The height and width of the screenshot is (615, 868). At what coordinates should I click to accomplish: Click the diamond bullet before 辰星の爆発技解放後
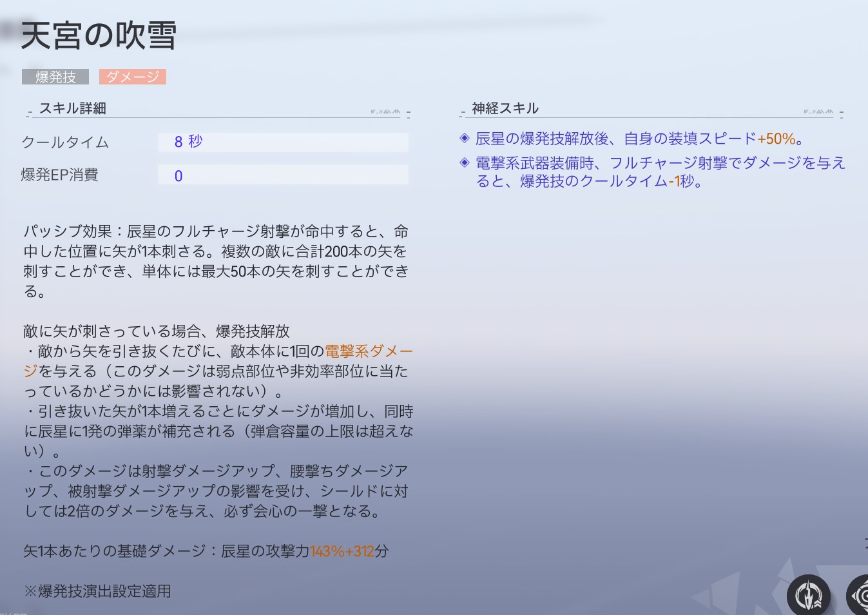click(x=464, y=138)
